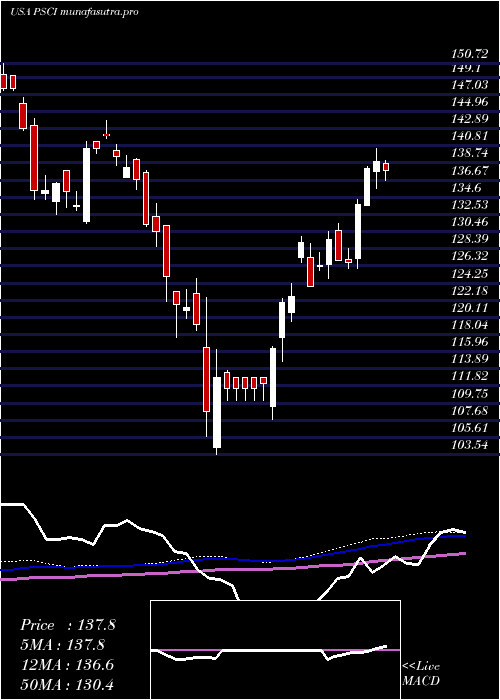Select the 111.82 price axis label

pyautogui.click(x=469, y=376)
